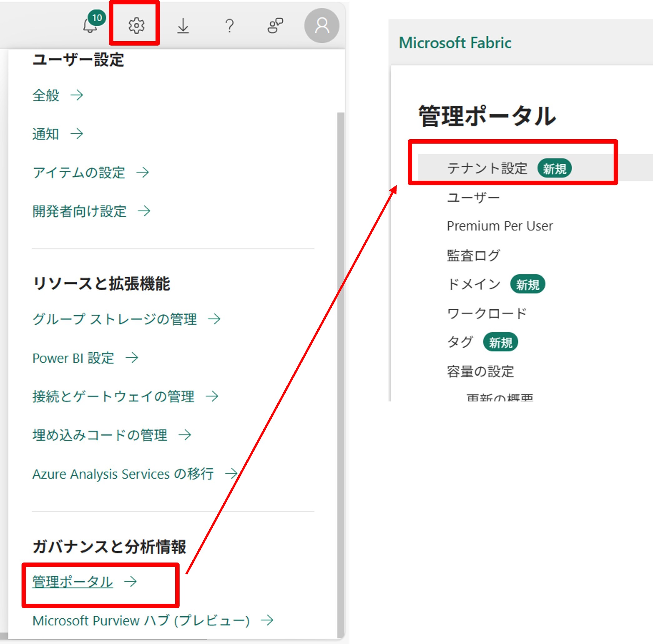653x644 pixels.
Task: Open 通知 settings link
Action: (58, 134)
